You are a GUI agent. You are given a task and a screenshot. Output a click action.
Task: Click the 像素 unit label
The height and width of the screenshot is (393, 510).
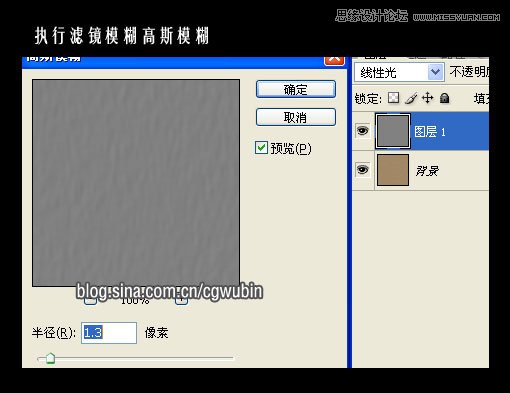(156, 333)
